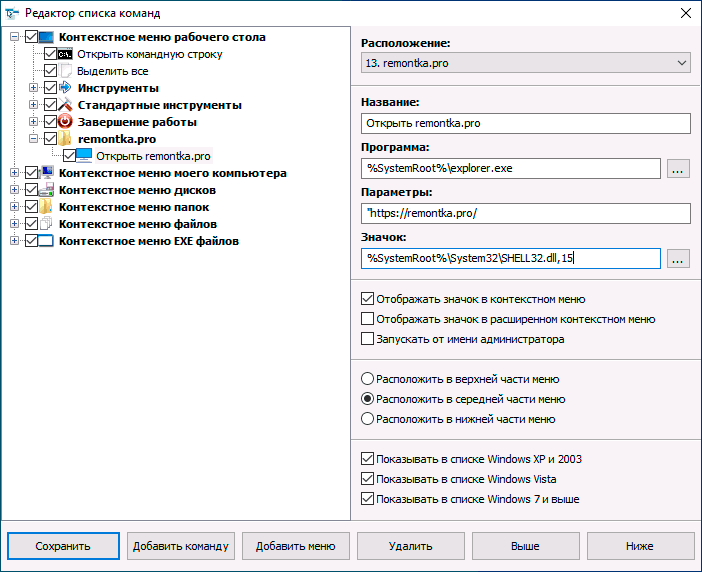Click the app icon in the title bar
This screenshot has width=702, height=572.
tap(12, 13)
